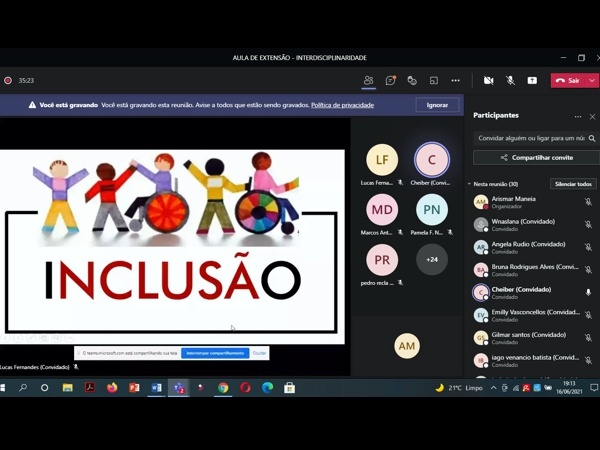The width and height of the screenshot is (600, 450).
Task: Click mic icon next to Wnaslana
Action: pyautogui.click(x=588, y=225)
